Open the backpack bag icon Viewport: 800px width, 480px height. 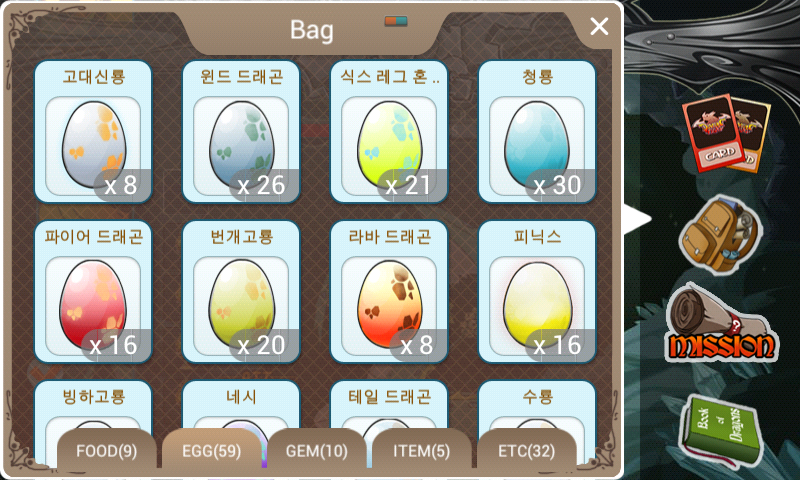[x=719, y=235]
